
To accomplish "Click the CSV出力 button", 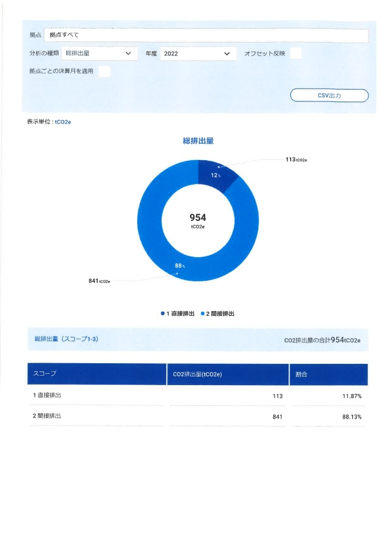I will 329,95.
